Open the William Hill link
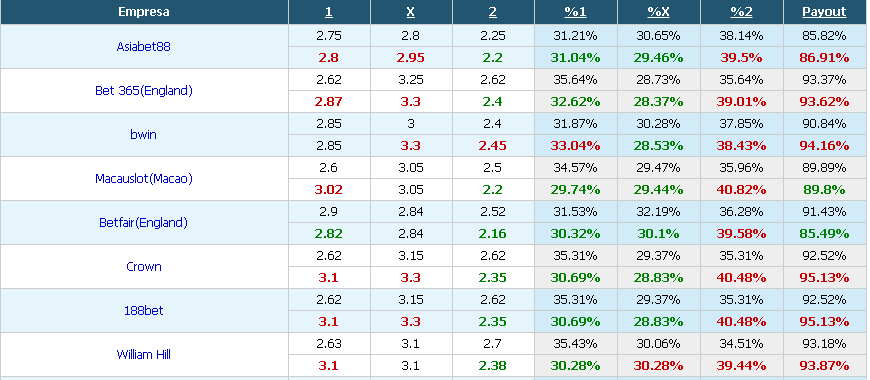This screenshot has width=870, height=380. pos(143,354)
